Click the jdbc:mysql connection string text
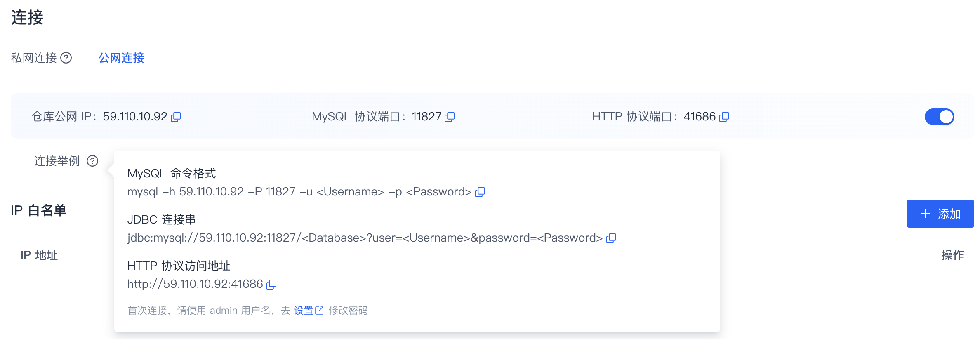Viewport: 980px width, 339px height. (x=365, y=238)
